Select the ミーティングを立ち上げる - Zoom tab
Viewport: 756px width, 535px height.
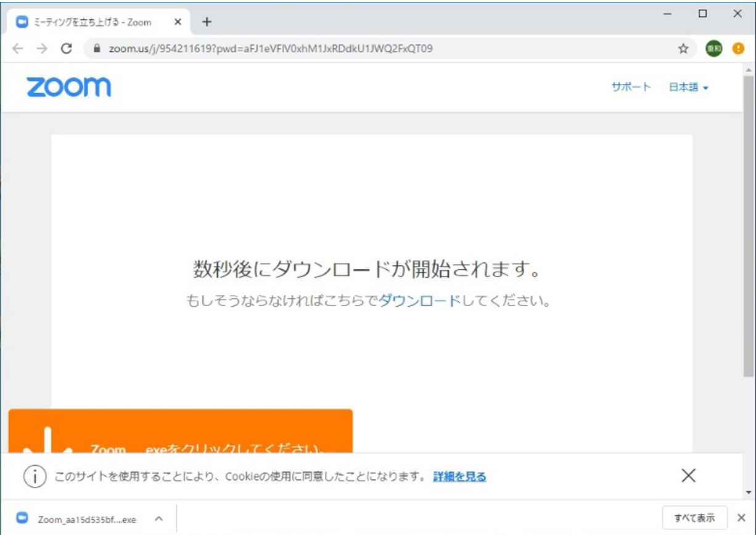[99, 22]
